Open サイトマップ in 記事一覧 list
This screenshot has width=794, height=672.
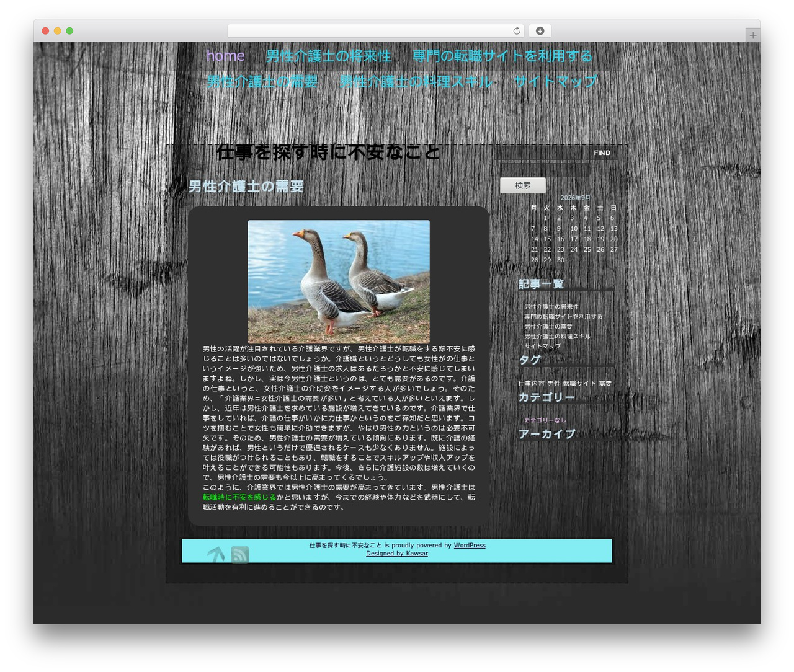[x=542, y=347]
